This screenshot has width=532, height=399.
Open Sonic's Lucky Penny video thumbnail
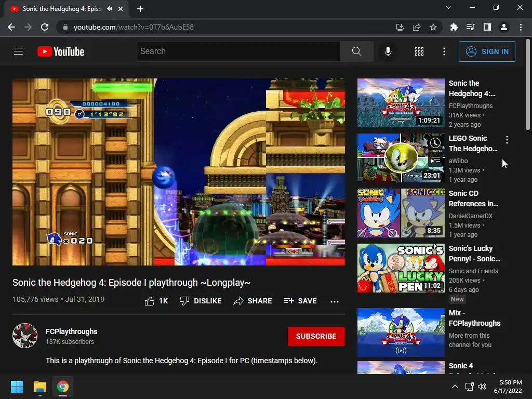[x=401, y=268]
